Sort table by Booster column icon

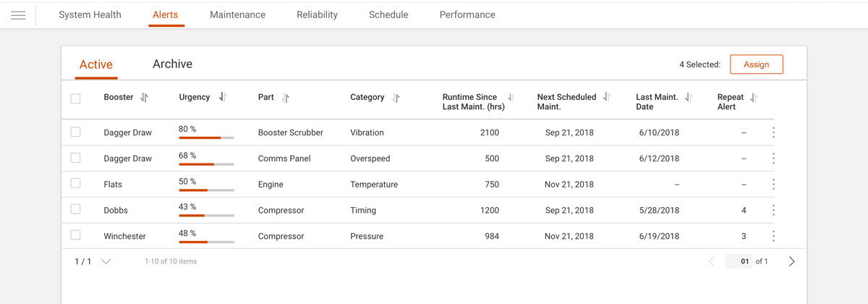coord(144,98)
